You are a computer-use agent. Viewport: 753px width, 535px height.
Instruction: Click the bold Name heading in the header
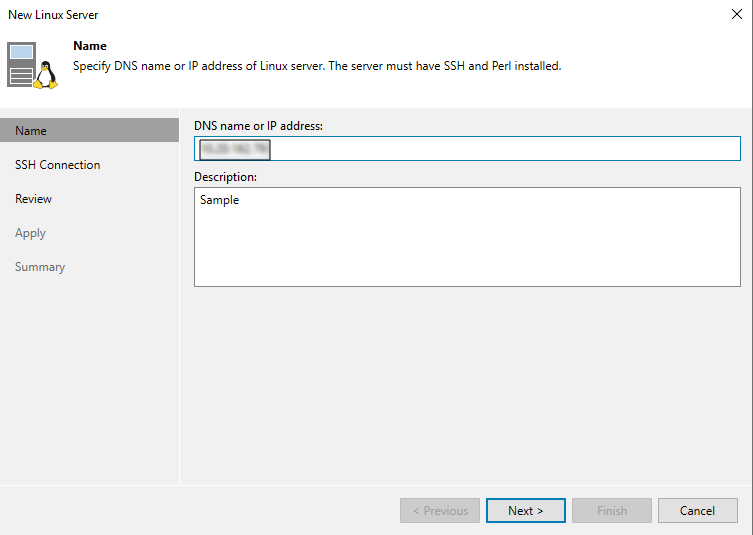coord(90,46)
